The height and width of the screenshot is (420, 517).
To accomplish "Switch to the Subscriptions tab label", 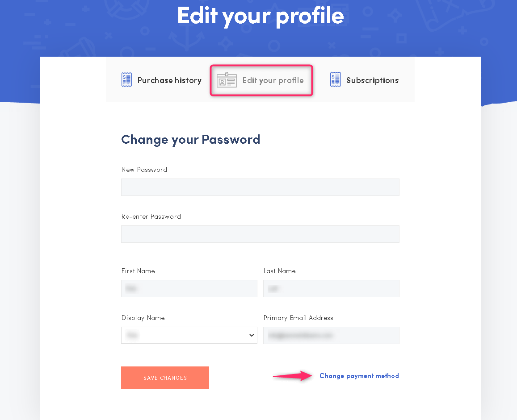I will (x=372, y=80).
